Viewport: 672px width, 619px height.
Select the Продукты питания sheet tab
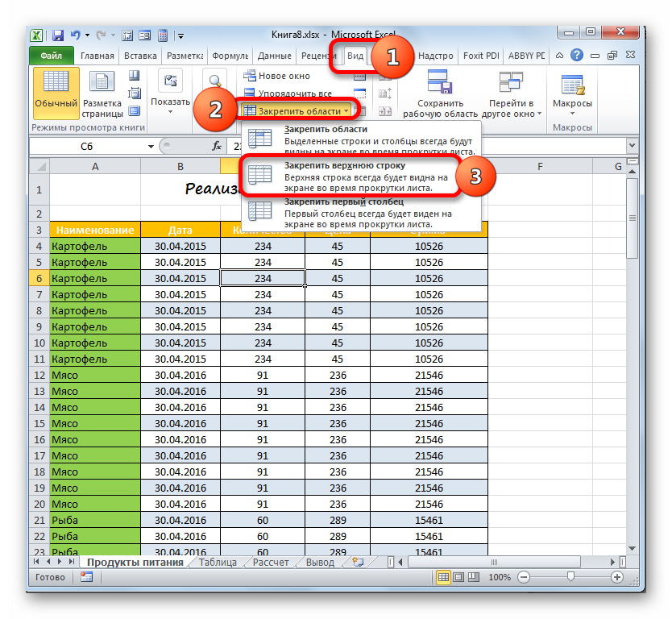point(135,562)
